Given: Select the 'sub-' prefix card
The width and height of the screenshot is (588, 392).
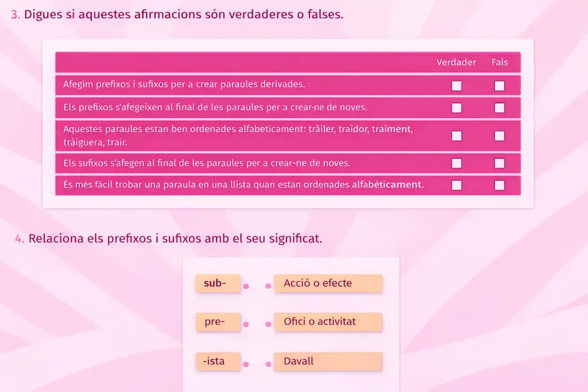Looking at the screenshot, I should pos(218,284).
